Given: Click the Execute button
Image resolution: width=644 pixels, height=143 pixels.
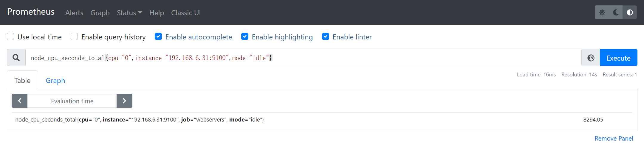Looking at the screenshot, I should point(618,58).
